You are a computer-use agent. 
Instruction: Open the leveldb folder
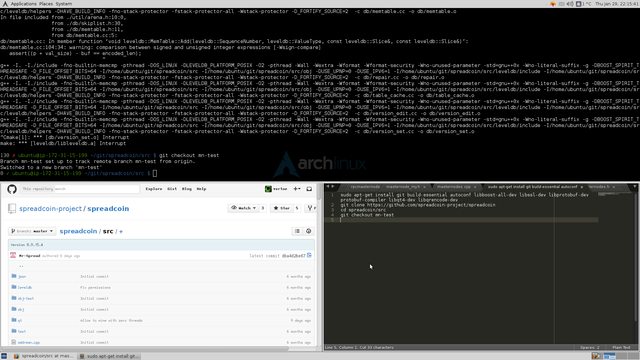click(24, 288)
